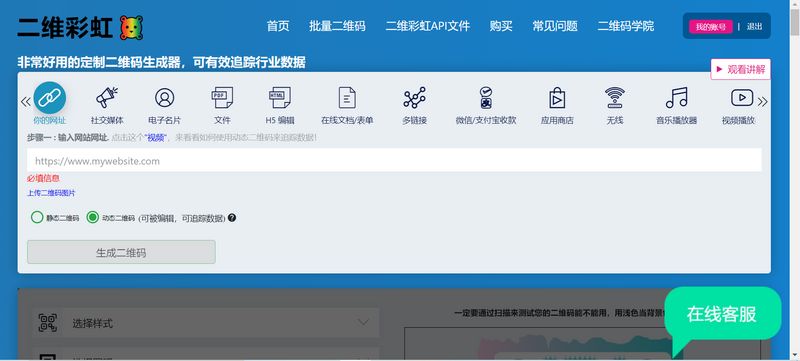
Task: Click the 生成二维码 button
Action: tap(121, 252)
